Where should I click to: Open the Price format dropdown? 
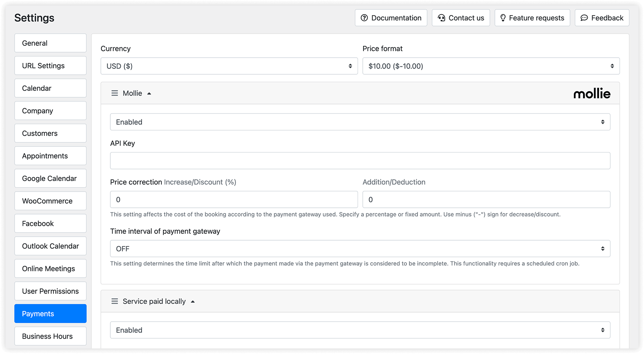(x=491, y=66)
